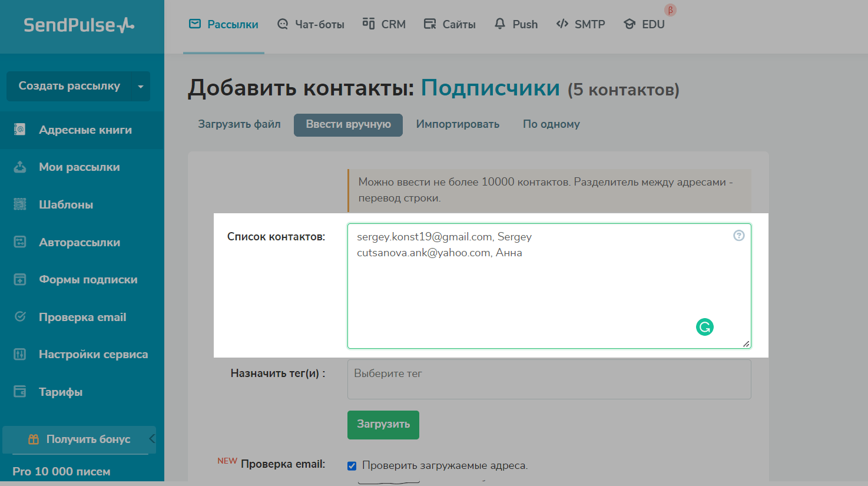Toggle Проверить загружаемые адреса checkbox
868x486 pixels.
(x=352, y=466)
